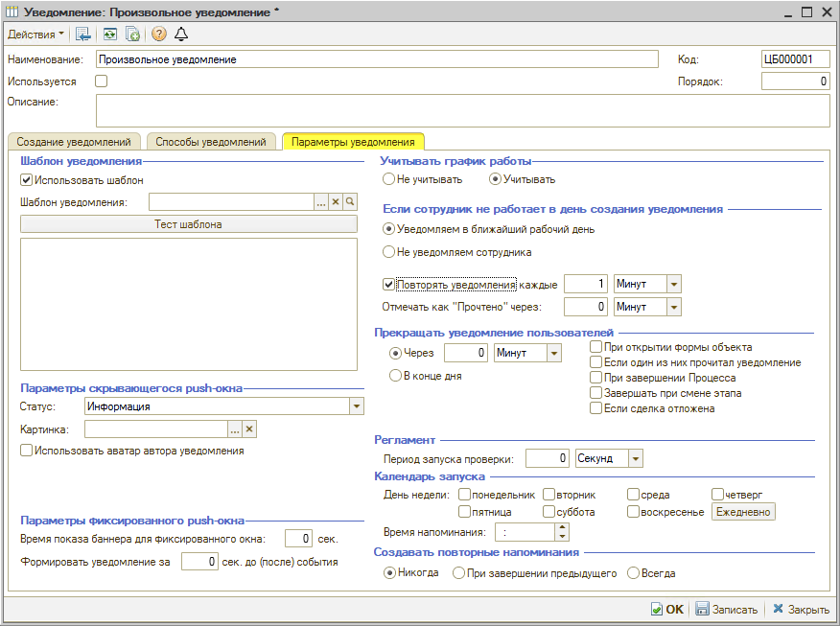840x626 pixels.
Task: Open picker with ellipsis next to Картинка
Action: click(x=234, y=429)
